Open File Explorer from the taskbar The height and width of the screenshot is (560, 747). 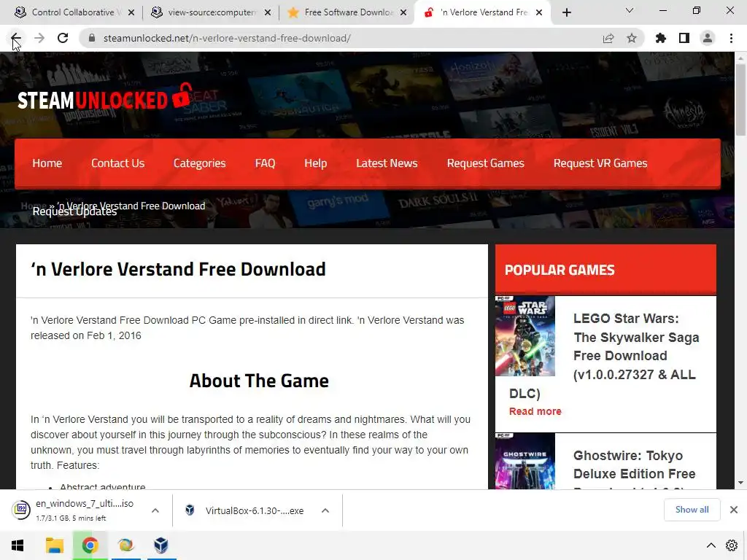(54, 545)
